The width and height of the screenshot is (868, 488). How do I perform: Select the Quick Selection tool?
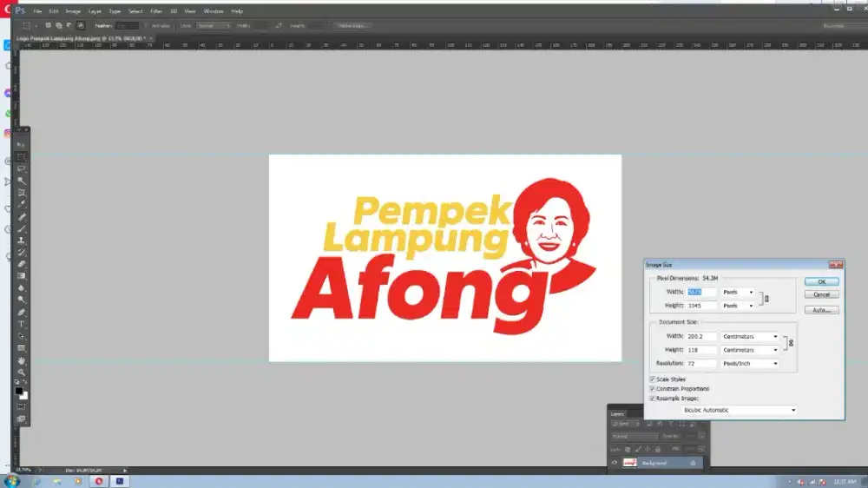click(x=21, y=181)
